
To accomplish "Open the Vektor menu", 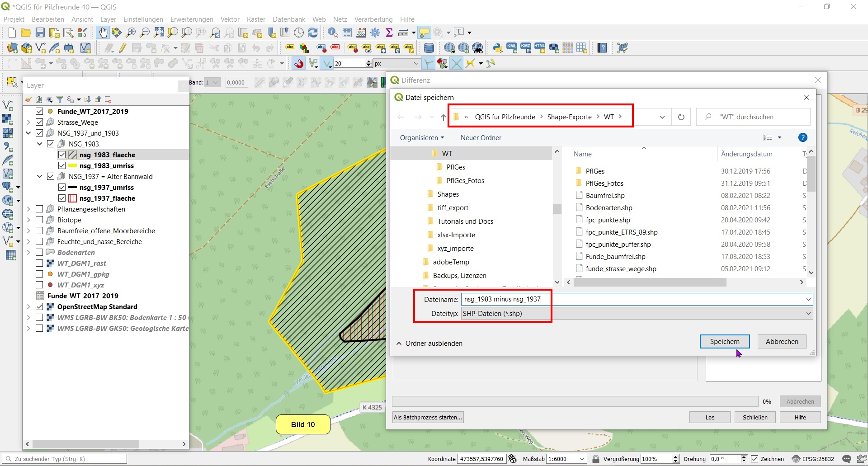I will [230, 19].
